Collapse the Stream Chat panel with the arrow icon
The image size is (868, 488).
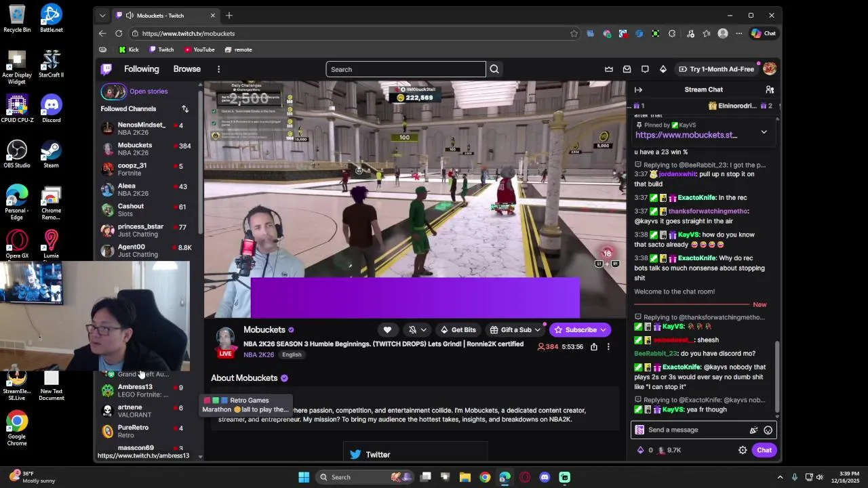pos(638,89)
